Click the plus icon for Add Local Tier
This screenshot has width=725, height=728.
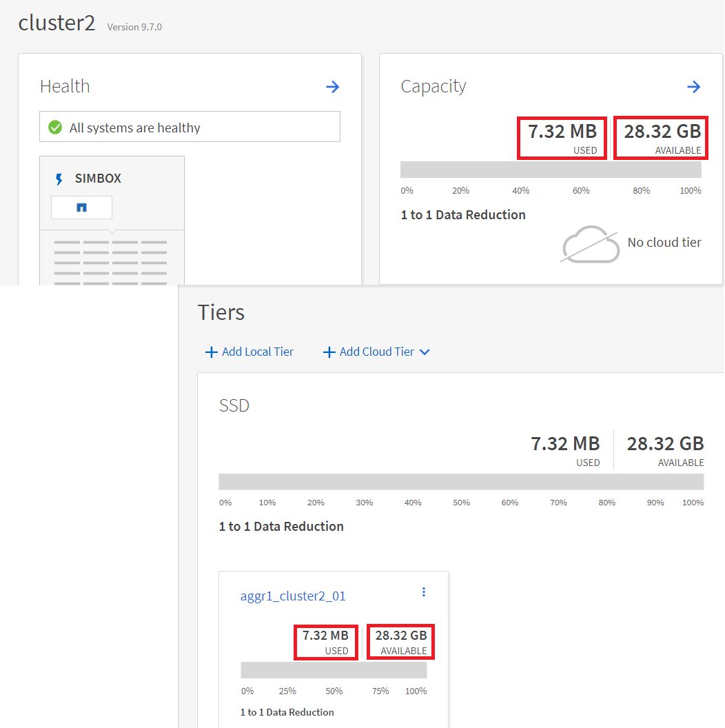tap(211, 352)
